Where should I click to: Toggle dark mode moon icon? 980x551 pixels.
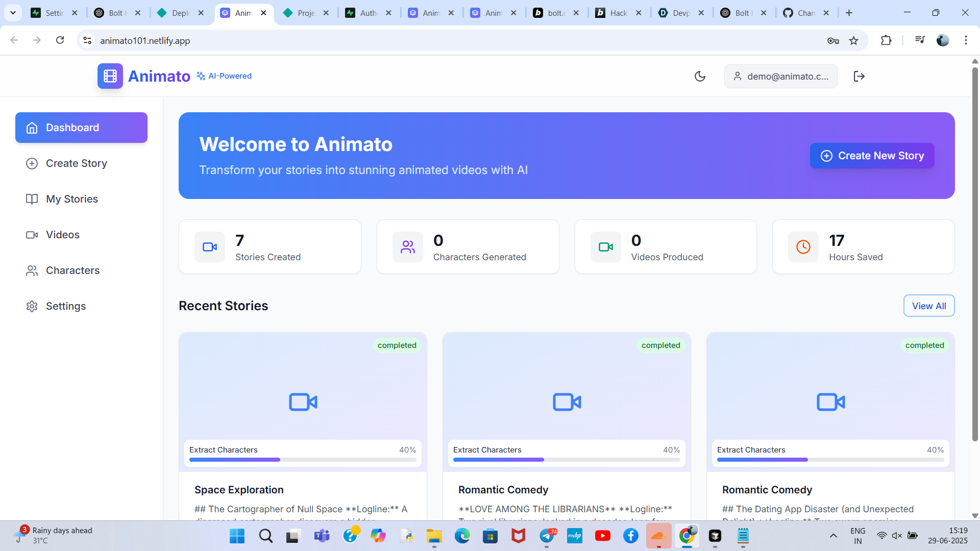tap(700, 76)
